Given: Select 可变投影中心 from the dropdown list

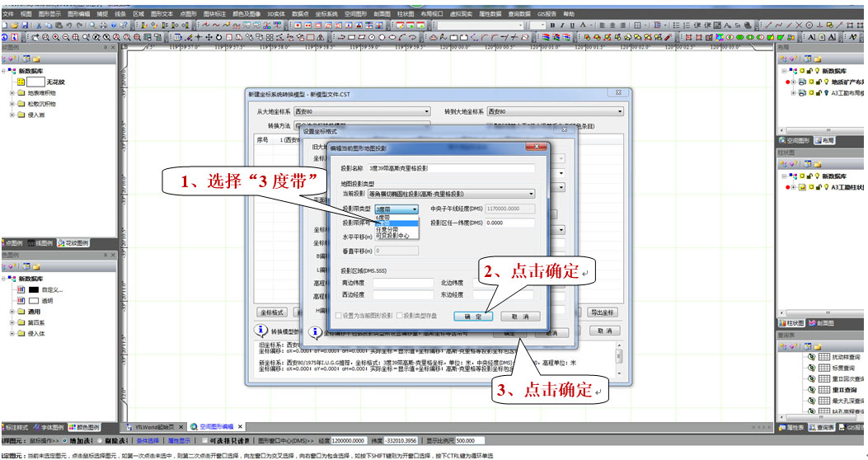Looking at the screenshot, I should [392, 236].
